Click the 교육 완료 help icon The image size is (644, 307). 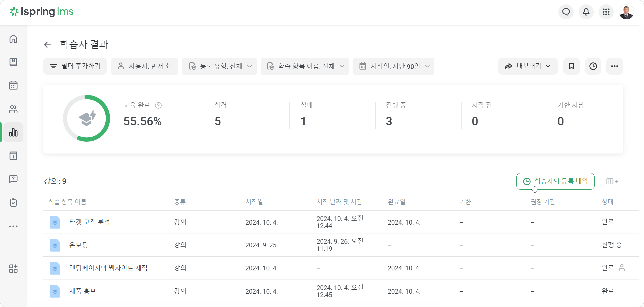coord(158,105)
